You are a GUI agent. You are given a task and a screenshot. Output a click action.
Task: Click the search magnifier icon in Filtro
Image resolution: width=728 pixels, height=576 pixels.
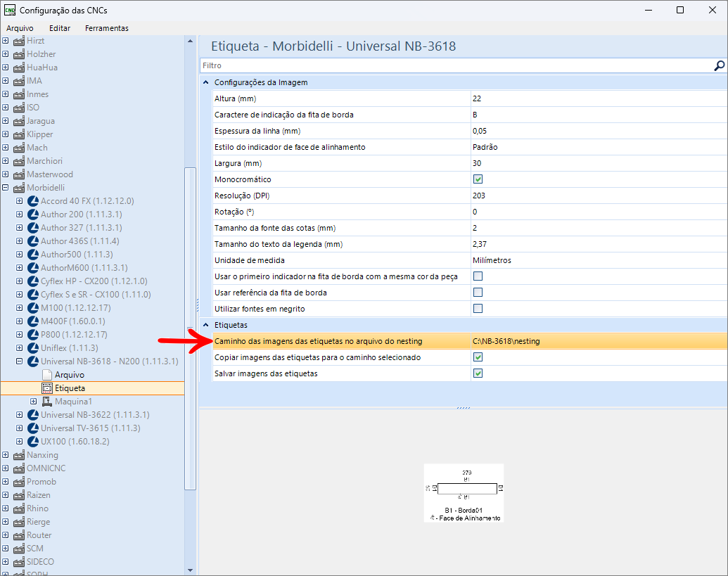(x=719, y=66)
